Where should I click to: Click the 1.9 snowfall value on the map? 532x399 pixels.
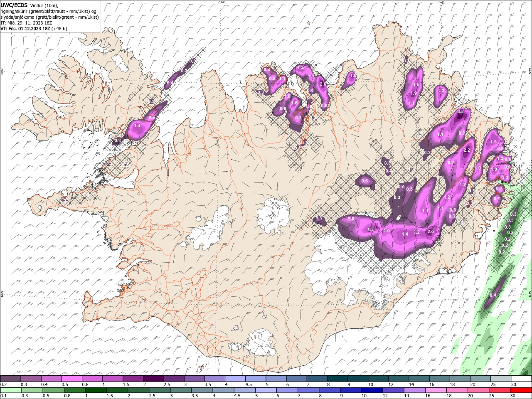click(x=414, y=94)
